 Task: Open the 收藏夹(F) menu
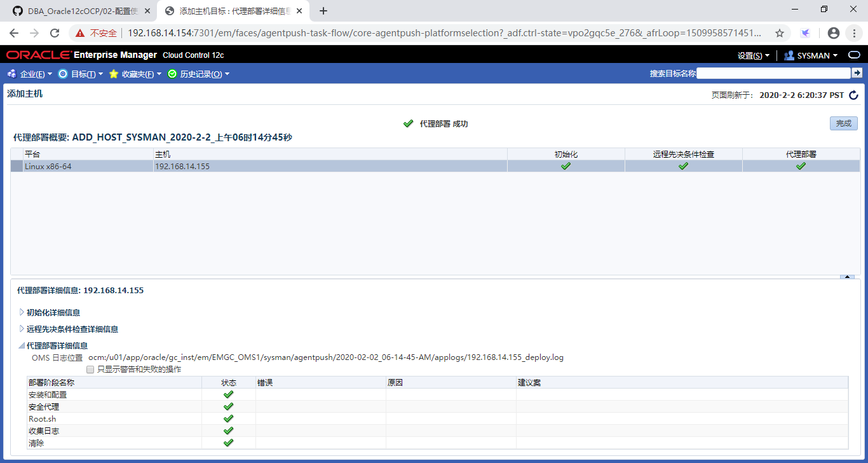[142, 74]
